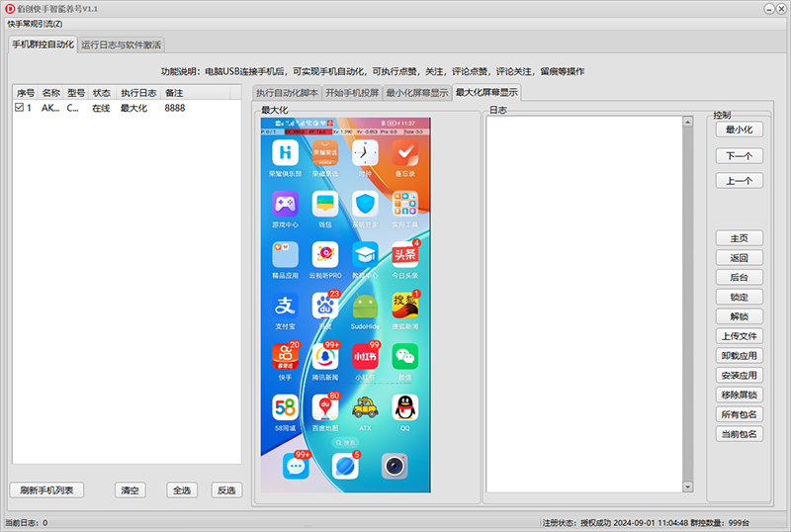Viewport: 791px width, 532px height.
Task: Click the 返回 back button
Action: (739, 258)
